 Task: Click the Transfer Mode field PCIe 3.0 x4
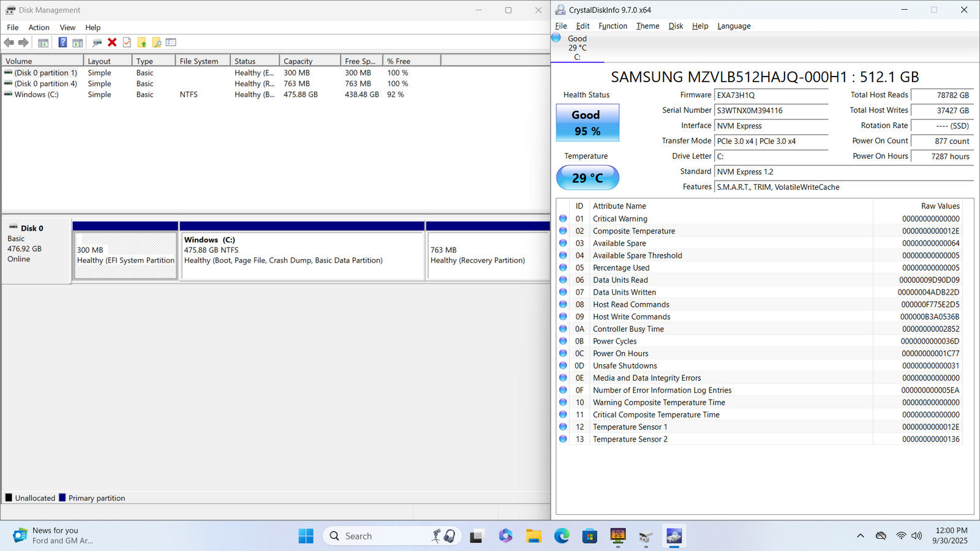771,141
